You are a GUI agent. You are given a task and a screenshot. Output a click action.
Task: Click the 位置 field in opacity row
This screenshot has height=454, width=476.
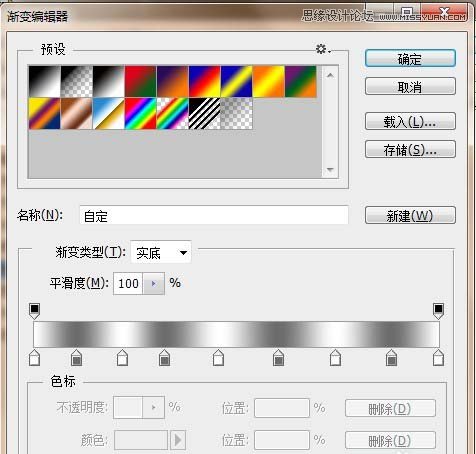point(282,408)
